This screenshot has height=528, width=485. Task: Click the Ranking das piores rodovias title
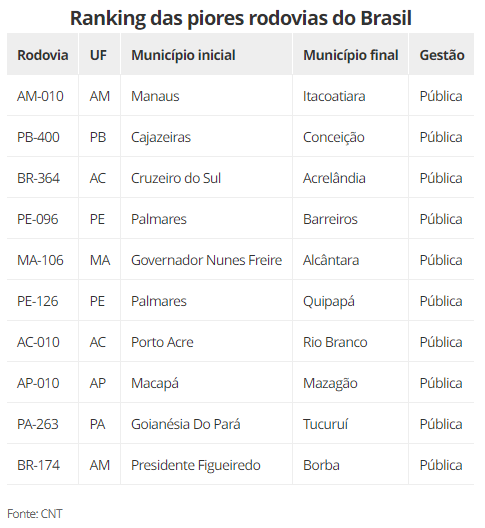tap(241, 18)
